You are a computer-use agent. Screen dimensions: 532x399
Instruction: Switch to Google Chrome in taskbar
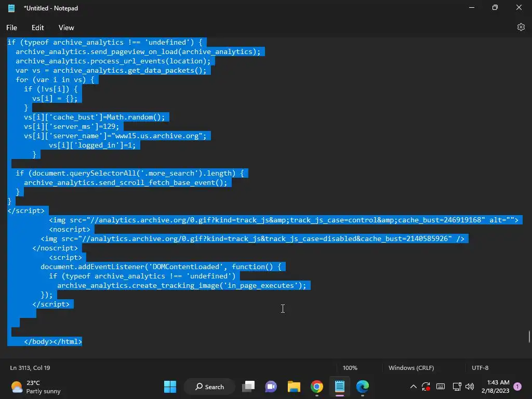point(316,387)
